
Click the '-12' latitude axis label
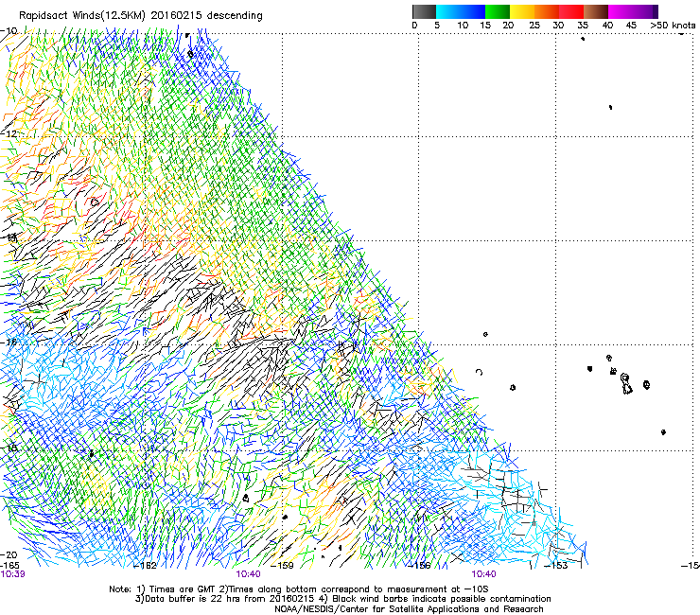[x=9, y=133]
